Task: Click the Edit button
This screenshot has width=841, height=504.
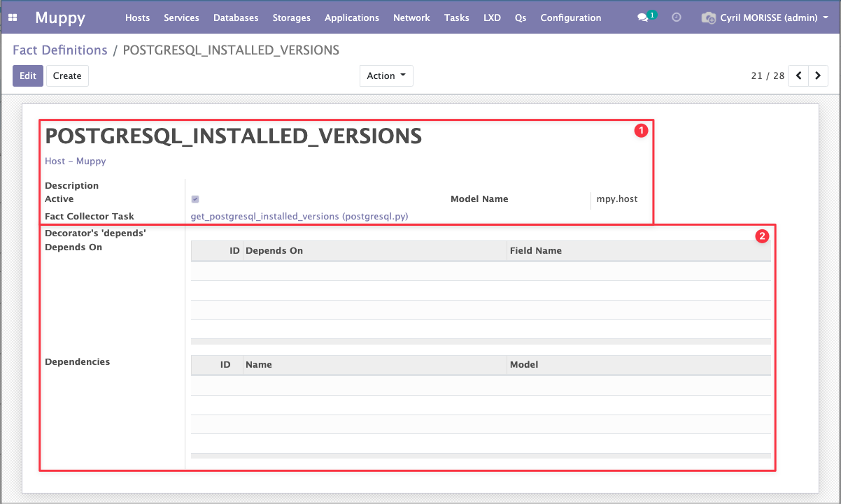Action: click(28, 75)
